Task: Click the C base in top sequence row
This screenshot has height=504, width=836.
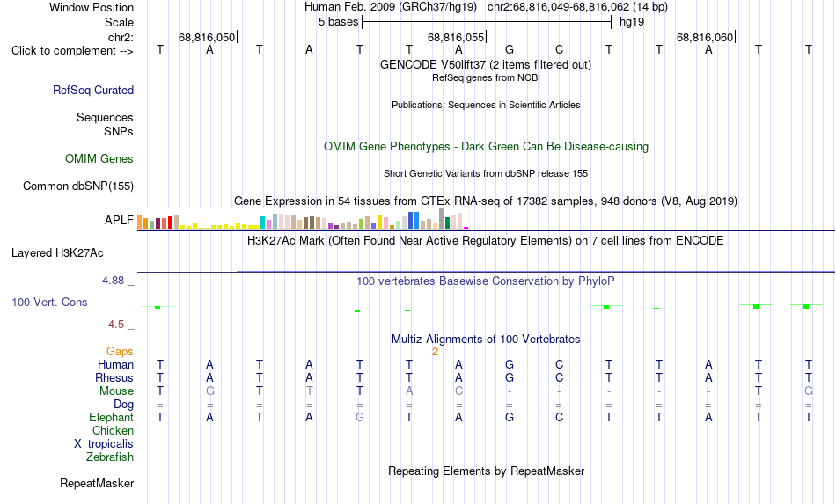Action: pos(560,49)
